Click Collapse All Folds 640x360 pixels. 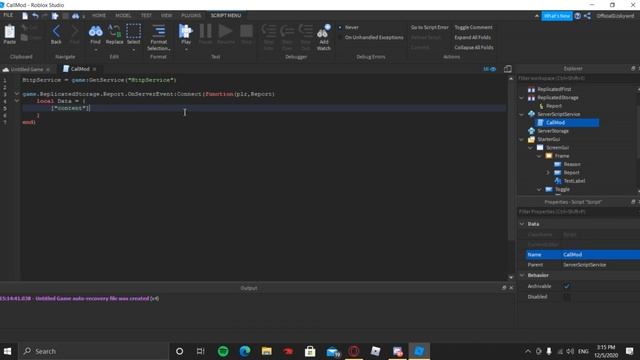click(474, 48)
